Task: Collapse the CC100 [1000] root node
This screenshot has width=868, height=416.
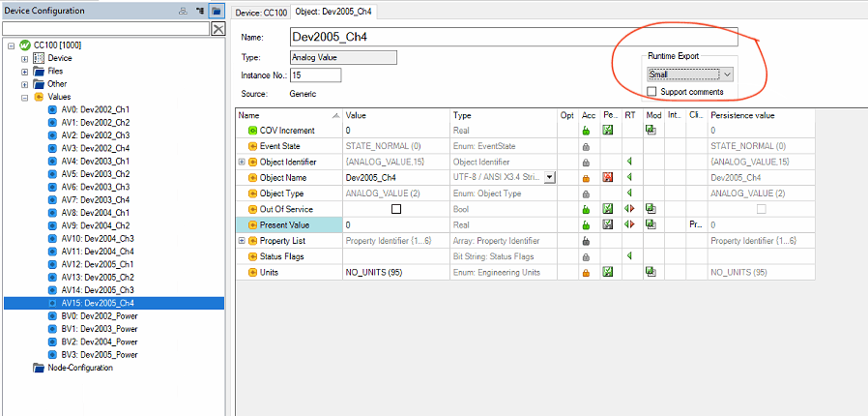Action: click(11, 45)
